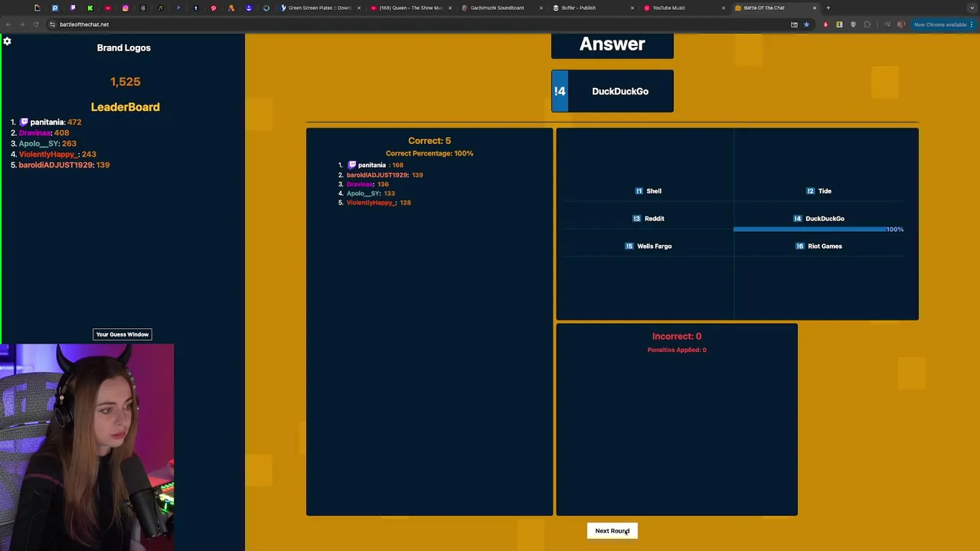Click the blocked camera icon in address bar

click(x=794, y=24)
